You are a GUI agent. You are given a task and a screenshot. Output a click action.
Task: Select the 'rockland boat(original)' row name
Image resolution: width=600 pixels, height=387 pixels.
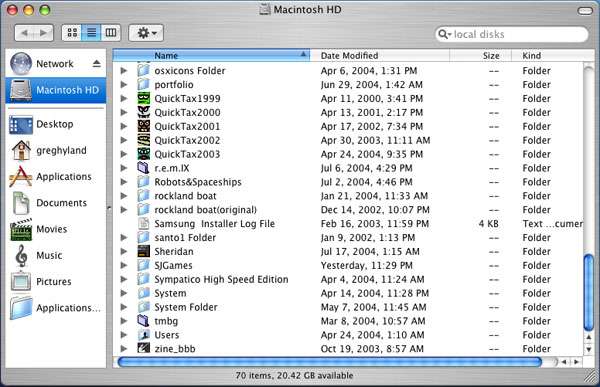pyautogui.click(x=205, y=210)
